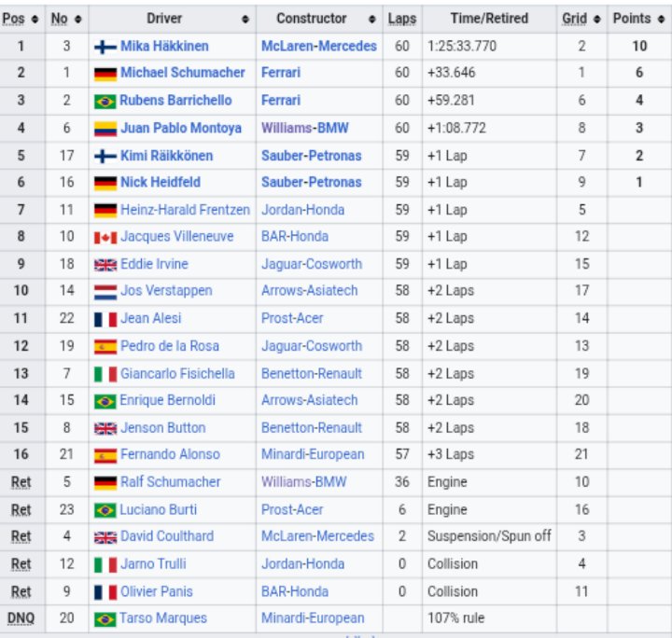Click Finland flag beside Kimi Räikkönen

pos(105,157)
